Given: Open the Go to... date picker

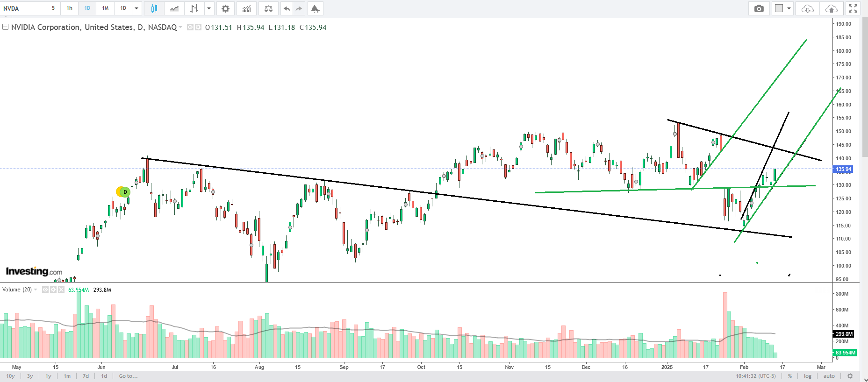Looking at the screenshot, I should tap(128, 376).
